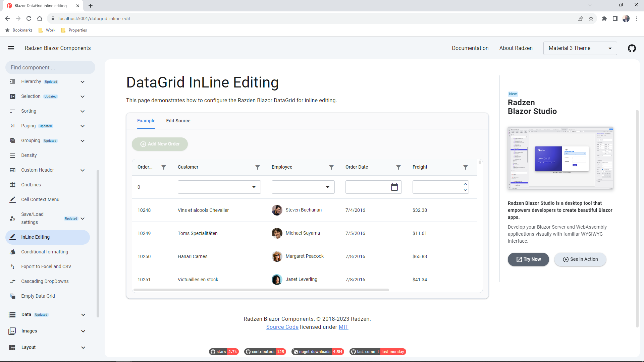This screenshot has width=644, height=362.
Task: Click the Order ID column filter icon
Action: (164, 167)
